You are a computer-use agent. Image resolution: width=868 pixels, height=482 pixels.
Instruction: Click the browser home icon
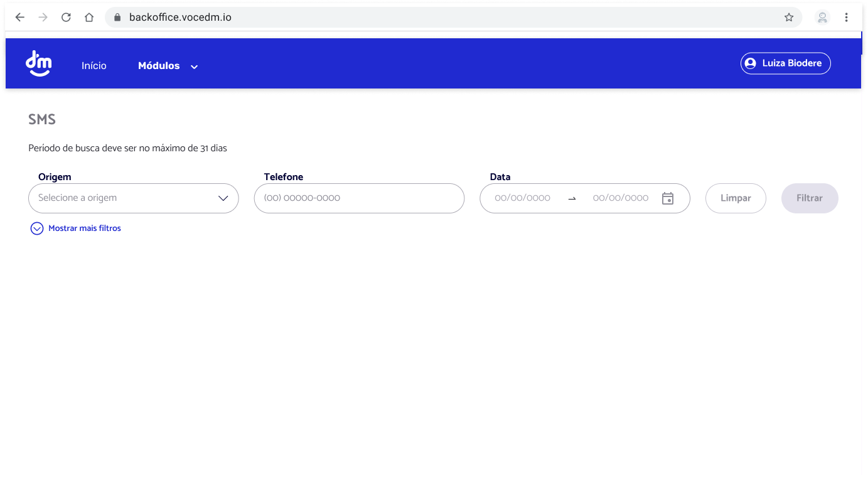(88, 17)
